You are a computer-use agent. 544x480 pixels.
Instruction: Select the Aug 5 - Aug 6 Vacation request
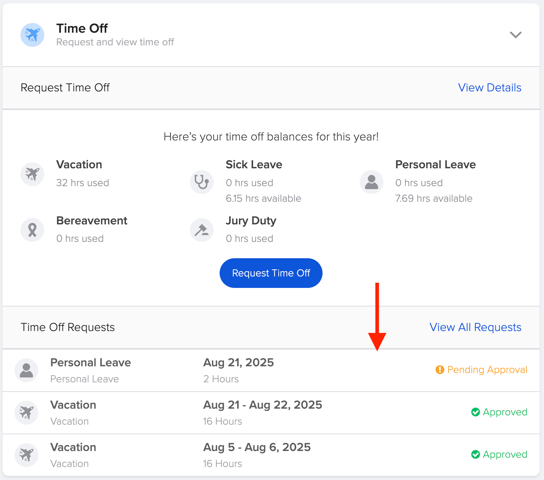click(271, 455)
